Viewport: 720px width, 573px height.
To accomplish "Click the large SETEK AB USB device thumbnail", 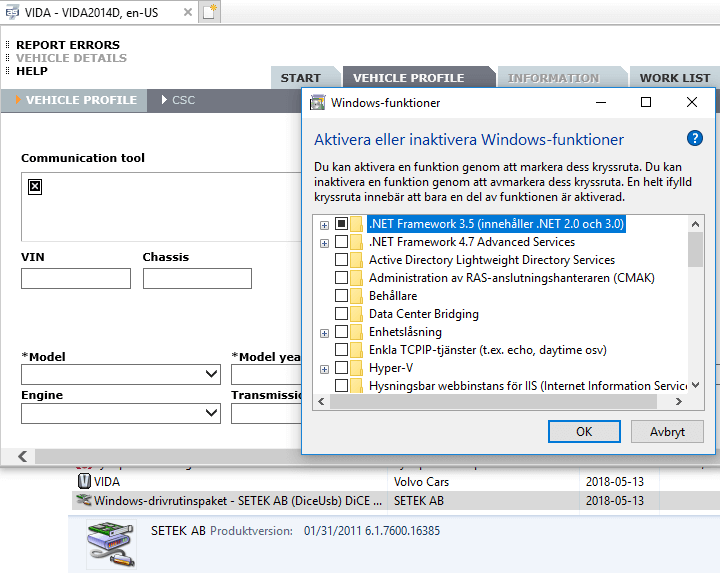I will [x=111, y=545].
